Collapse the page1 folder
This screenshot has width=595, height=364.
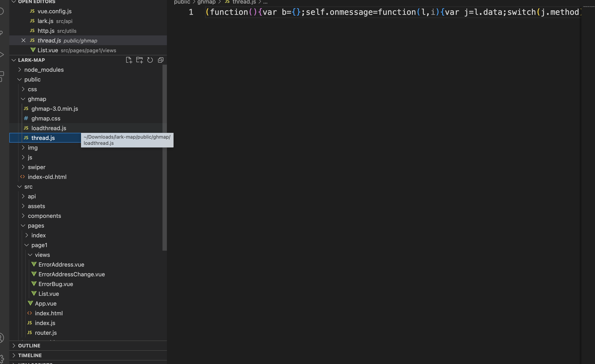pyautogui.click(x=86, y=245)
